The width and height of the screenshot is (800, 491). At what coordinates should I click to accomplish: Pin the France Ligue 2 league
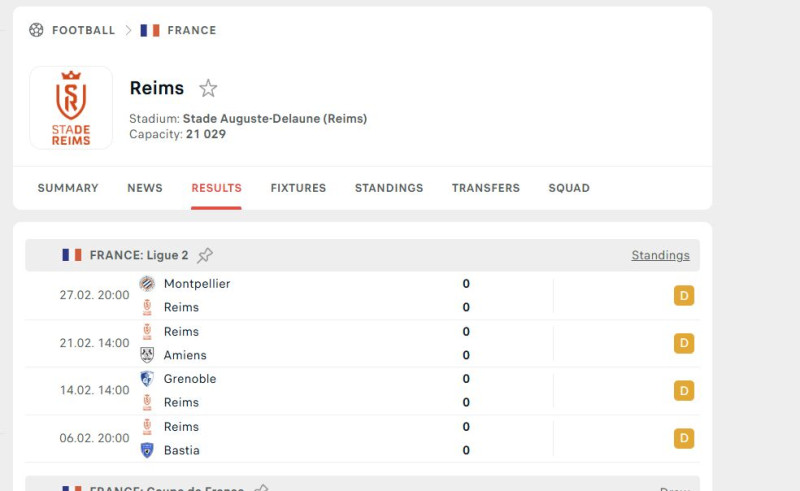coord(205,255)
